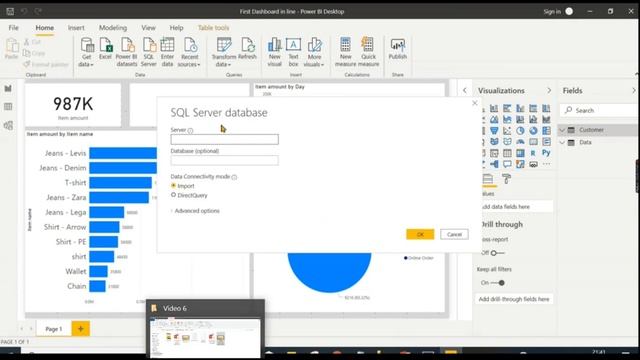640x360 pixels.
Task: Open the File menu
Action: [13, 28]
